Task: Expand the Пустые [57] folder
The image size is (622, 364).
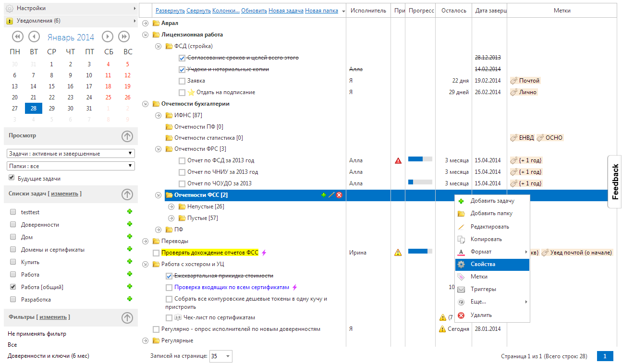Action: [x=171, y=218]
